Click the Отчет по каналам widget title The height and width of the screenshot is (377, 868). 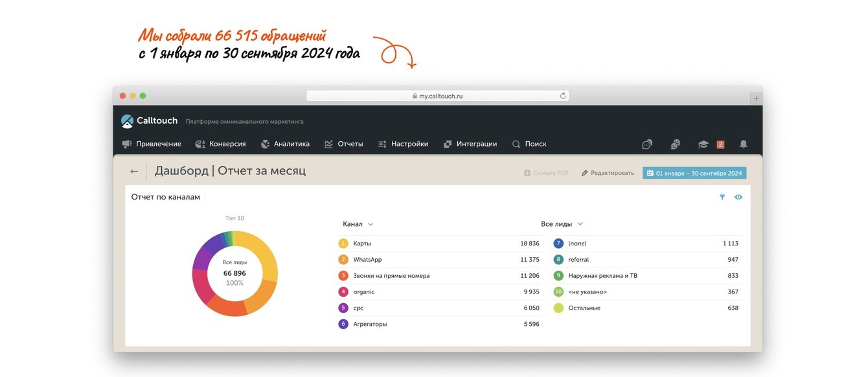point(166,197)
